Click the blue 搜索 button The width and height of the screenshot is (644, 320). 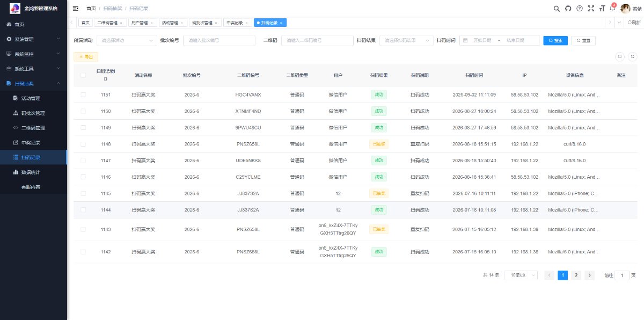555,40
